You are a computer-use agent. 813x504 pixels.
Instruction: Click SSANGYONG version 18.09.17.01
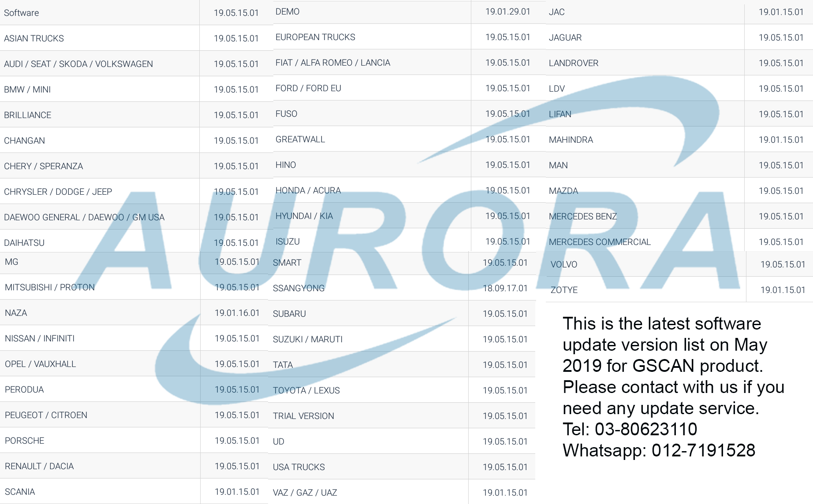click(x=505, y=288)
